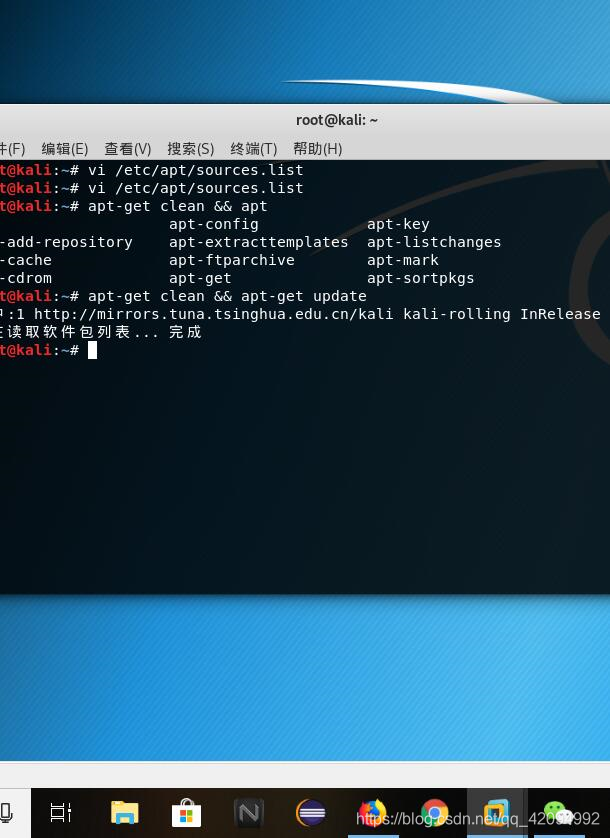The height and width of the screenshot is (838, 610).
Task: Open Google Chrome from the taskbar
Action: click(x=435, y=813)
